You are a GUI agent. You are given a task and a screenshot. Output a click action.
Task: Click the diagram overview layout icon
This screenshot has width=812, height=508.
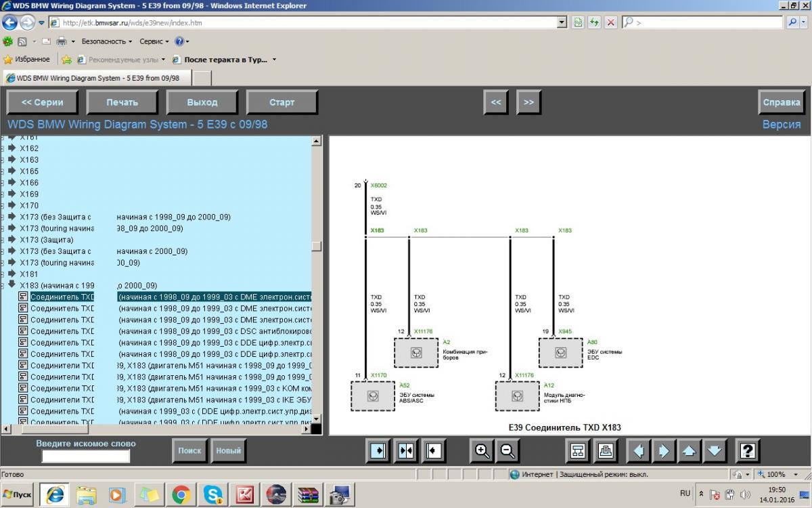[578, 450]
